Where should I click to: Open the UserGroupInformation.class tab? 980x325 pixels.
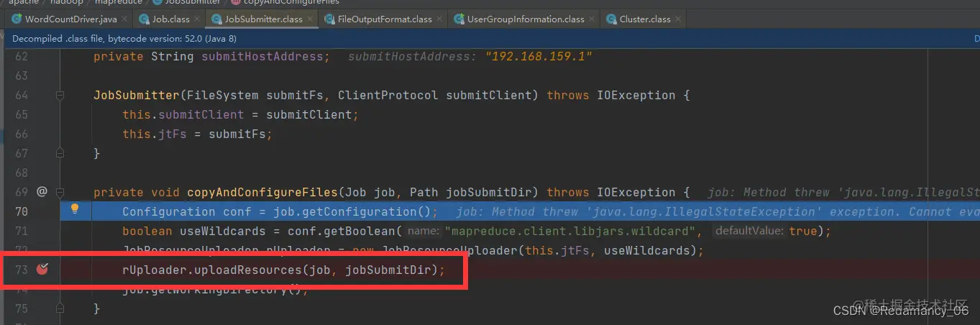524,19
